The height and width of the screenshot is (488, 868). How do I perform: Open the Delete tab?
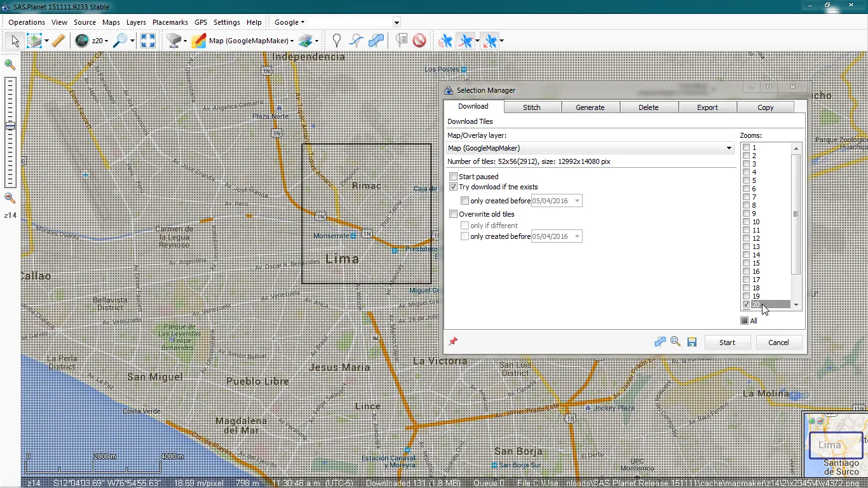(x=649, y=107)
